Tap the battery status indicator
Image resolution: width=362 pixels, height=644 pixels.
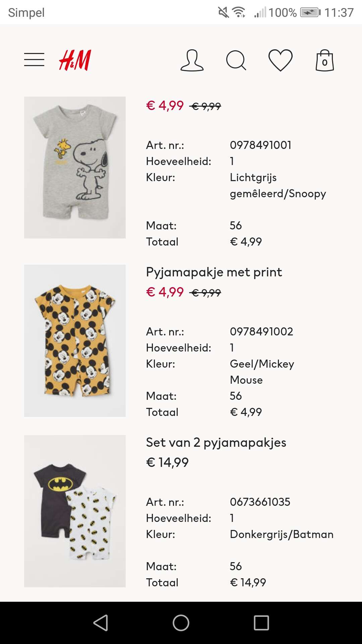click(x=310, y=13)
